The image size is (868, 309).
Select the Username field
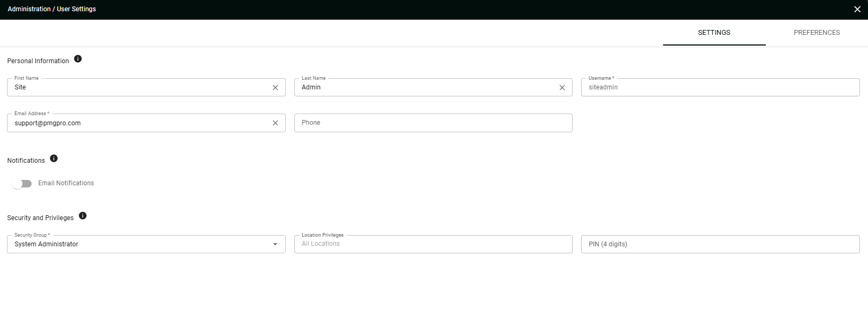click(x=720, y=87)
